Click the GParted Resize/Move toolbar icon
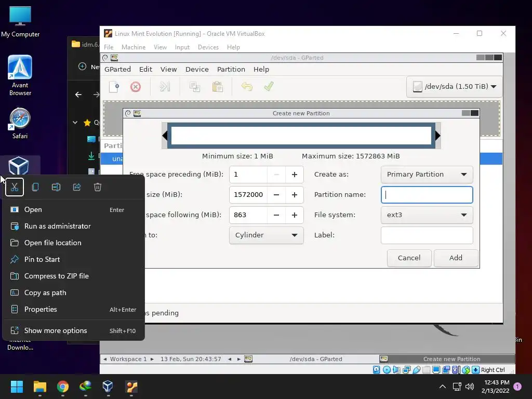 [x=165, y=87]
